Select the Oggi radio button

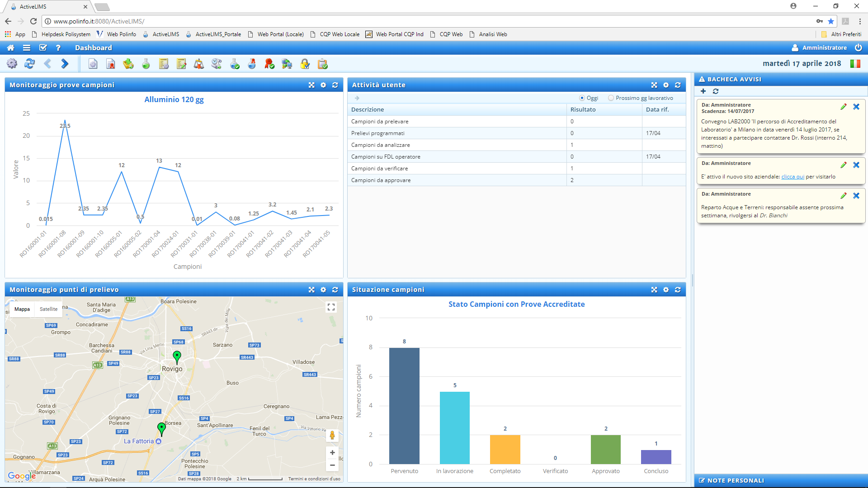[582, 98]
